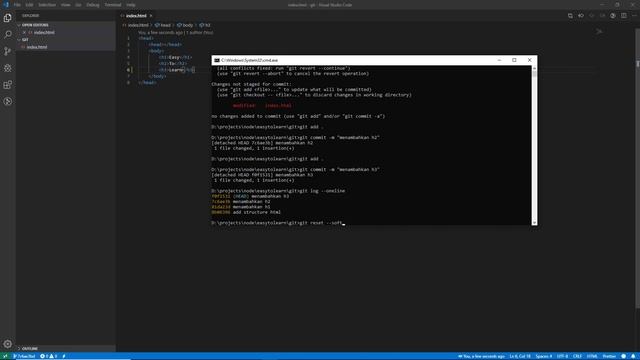This screenshot has width=640, height=360.
Task: Click the CRLF line ending entry
Action: (x=577, y=356)
